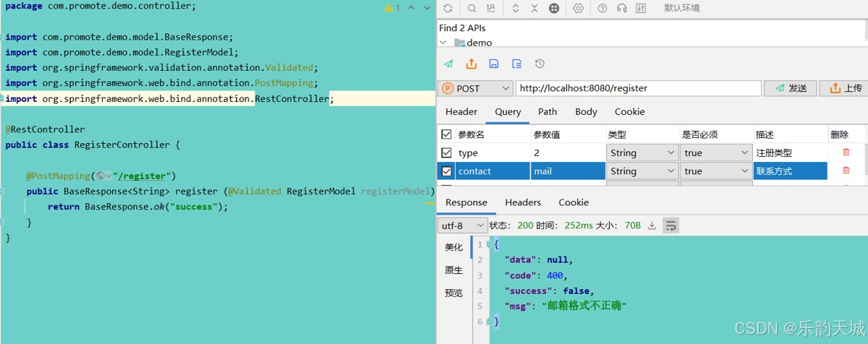Viewport: 868px width, 344px height.
Task: Click the refresh APIs icon
Action: tap(448, 9)
